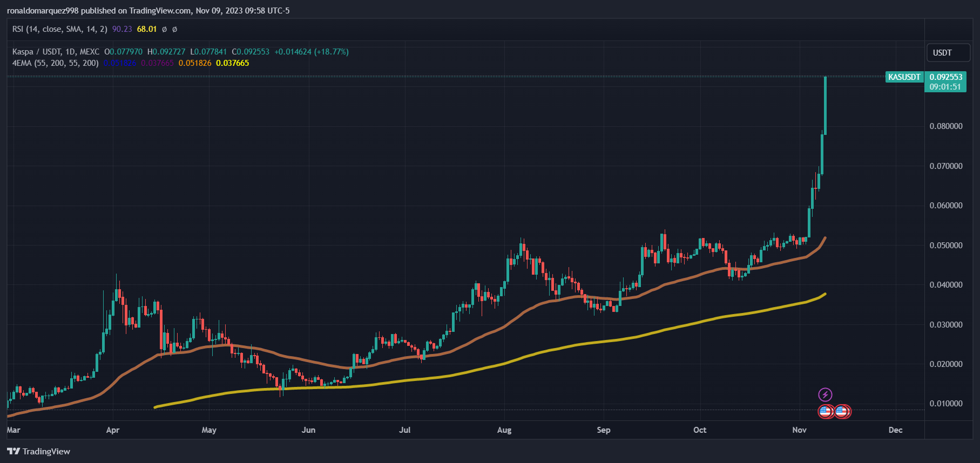Image resolution: width=980 pixels, height=463 pixels.
Task: Click the legend close value C0.092553
Action: (x=251, y=52)
